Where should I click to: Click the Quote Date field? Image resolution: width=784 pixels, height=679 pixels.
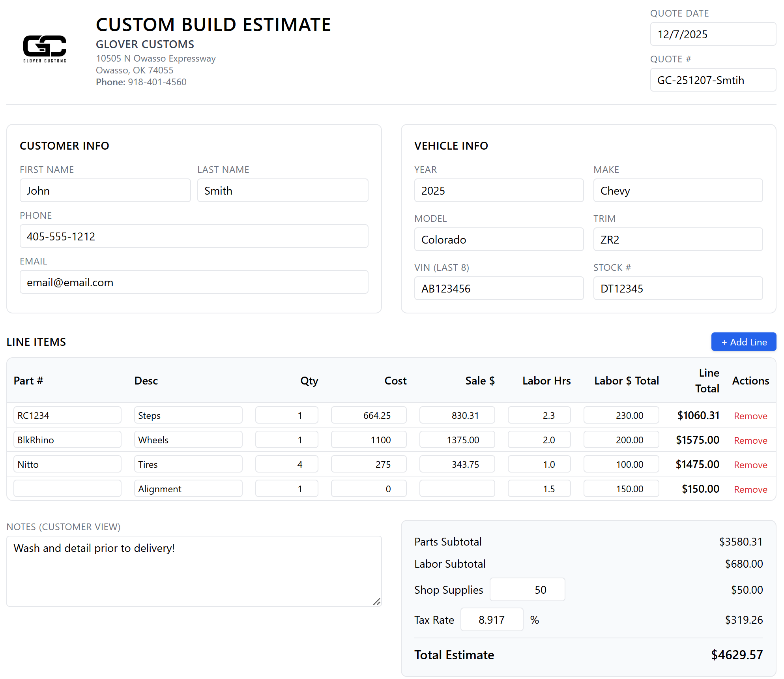click(x=713, y=34)
